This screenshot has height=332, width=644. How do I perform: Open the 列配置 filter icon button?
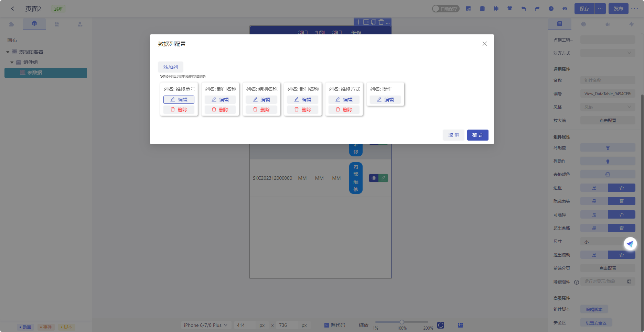608,148
